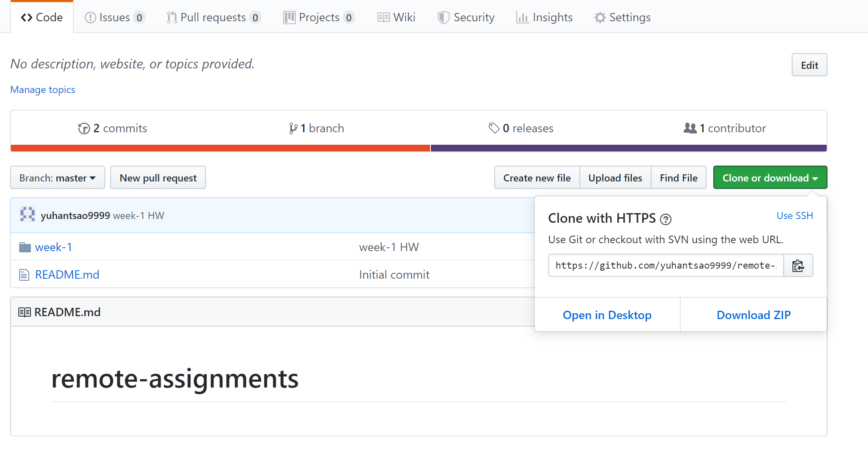868x458 pixels.
Task: Click the Download ZIP link
Action: [753, 315]
